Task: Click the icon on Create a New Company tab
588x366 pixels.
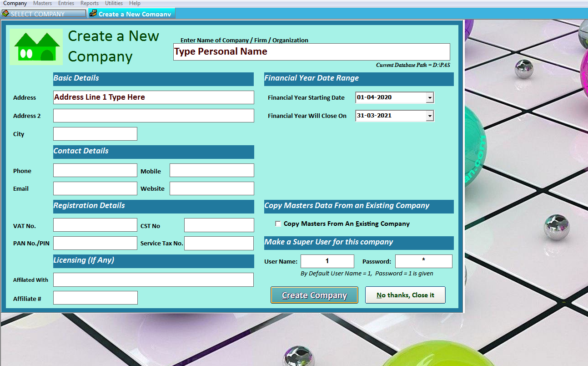Action: 93,14
